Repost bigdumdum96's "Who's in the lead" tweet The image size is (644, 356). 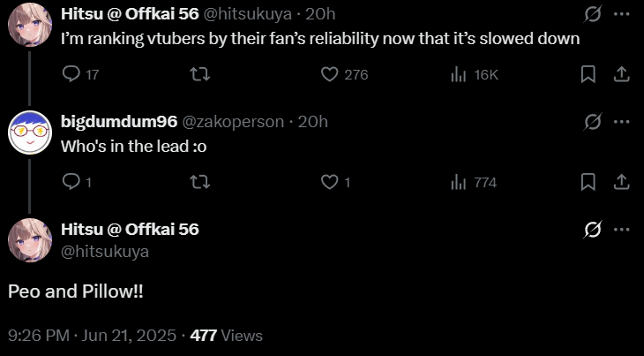[200, 182]
